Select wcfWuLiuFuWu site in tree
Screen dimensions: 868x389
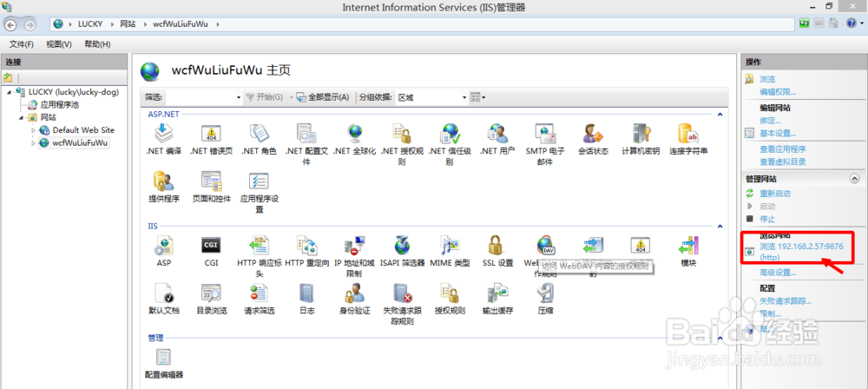80,143
